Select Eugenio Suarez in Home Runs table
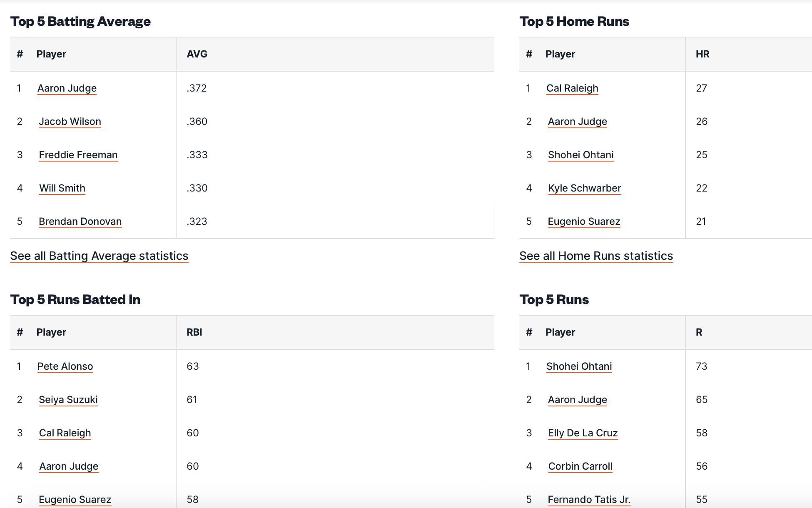Viewport: 812px width, 508px height. [584, 222]
